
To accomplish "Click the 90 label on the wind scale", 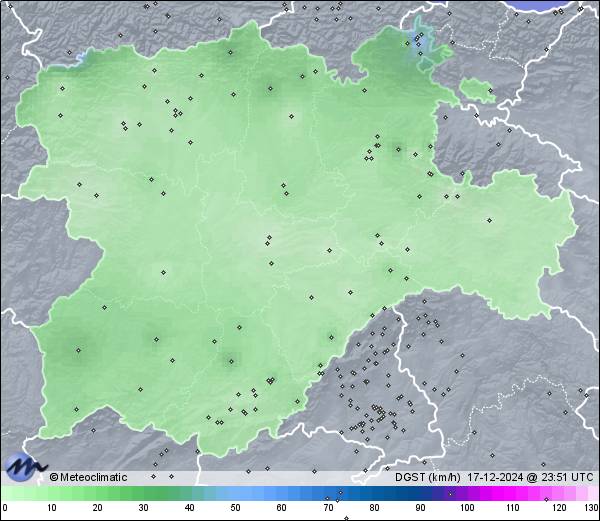I will tap(420, 508).
